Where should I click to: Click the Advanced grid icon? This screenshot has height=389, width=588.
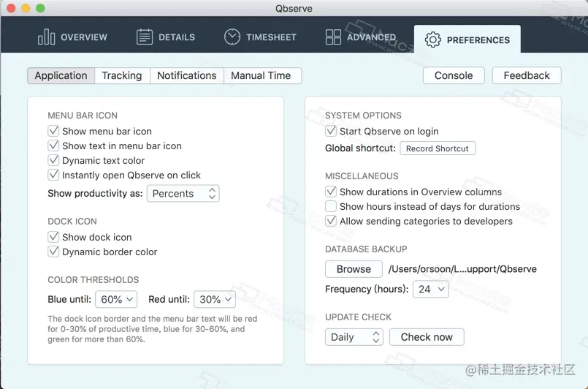[333, 37]
